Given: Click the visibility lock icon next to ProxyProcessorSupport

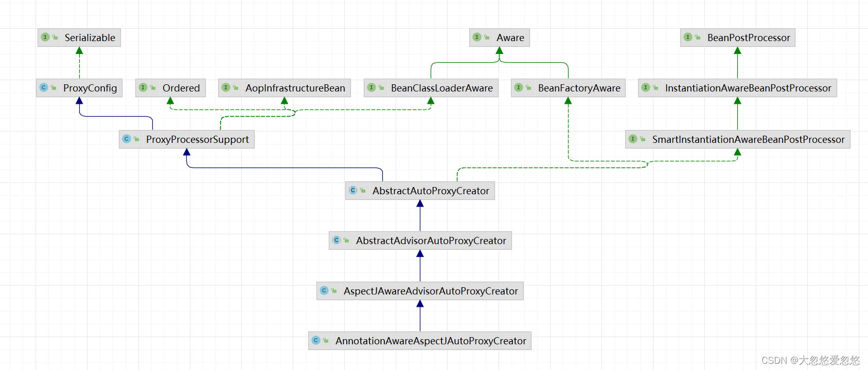Looking at the screenshot, I should (x=136, y=139).
